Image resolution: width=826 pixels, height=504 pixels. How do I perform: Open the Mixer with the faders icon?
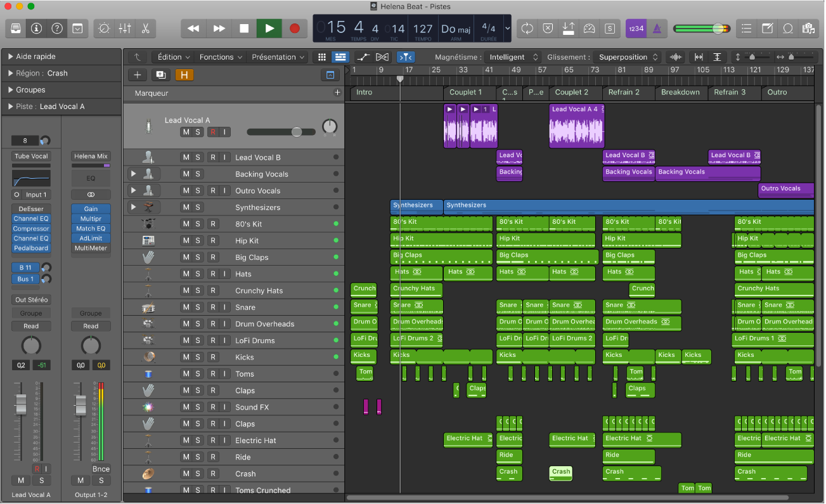124,29
